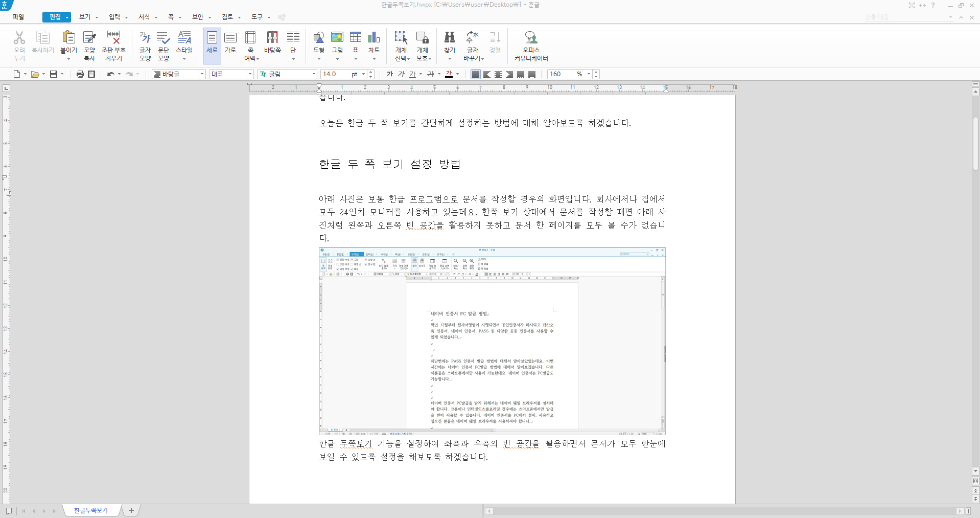Screen dimensions: 980x518
Task: Select the 한글두쪽보기 document tab
Action: [91, 510]
